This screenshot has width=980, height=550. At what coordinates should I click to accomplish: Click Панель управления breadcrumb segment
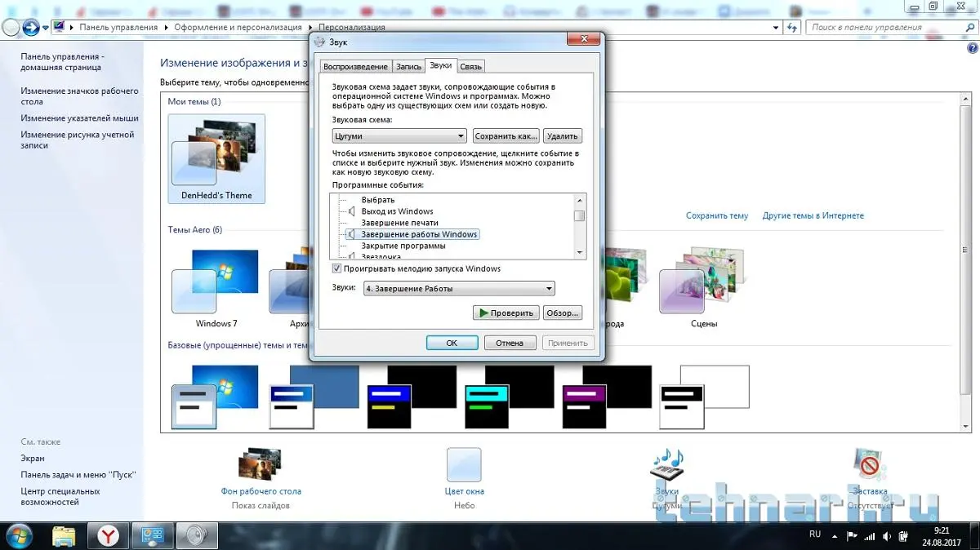click(118, 28)
